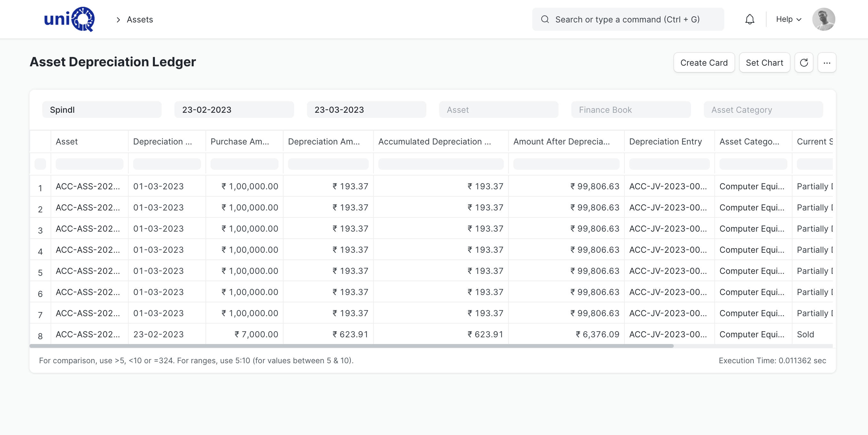Open the user avatar menu

823,19
